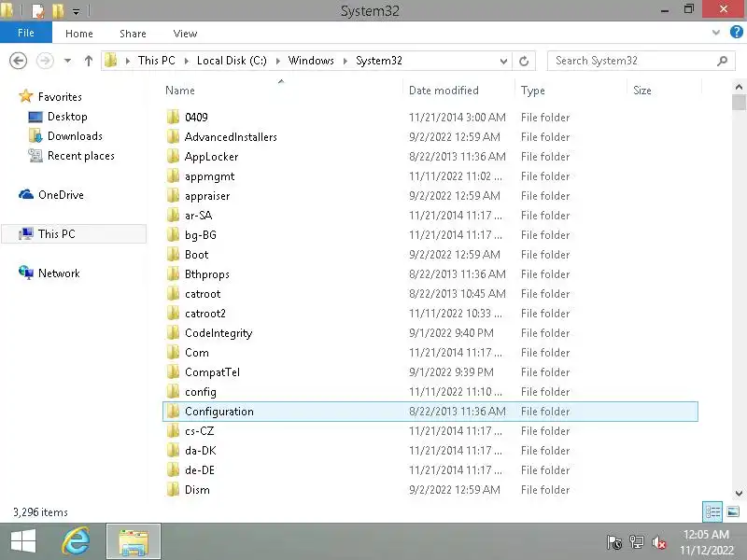Click the Back navigation arrow

point(18,61)
